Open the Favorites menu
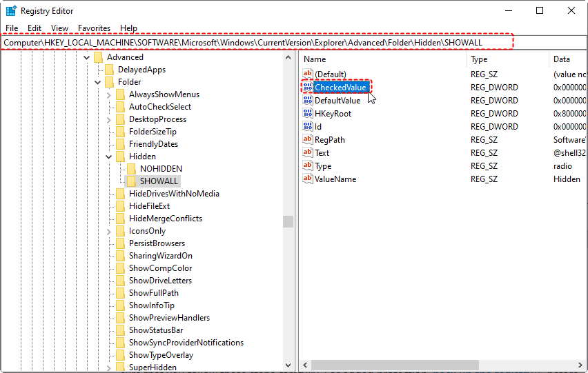The image size is (588, 373). 94,28
